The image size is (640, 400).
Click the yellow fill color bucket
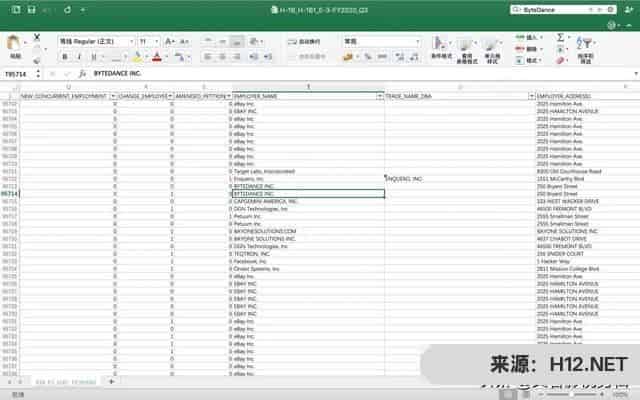137,57
